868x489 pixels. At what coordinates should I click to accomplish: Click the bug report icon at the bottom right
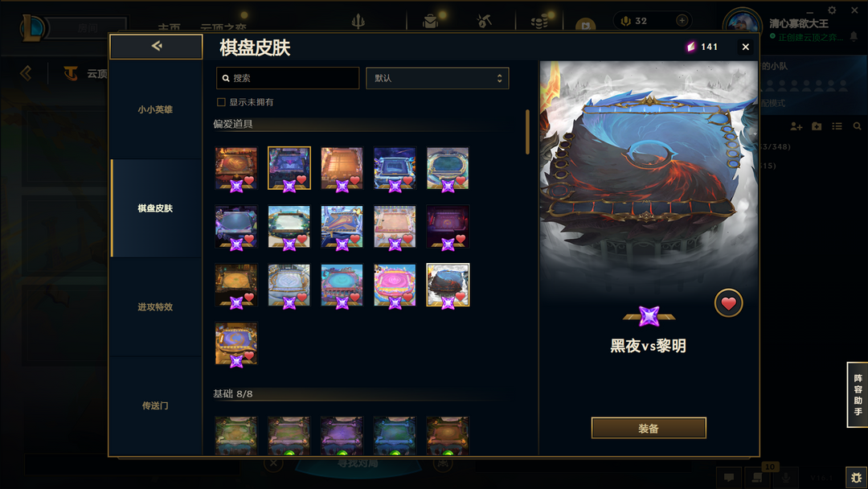click(857, 477)
